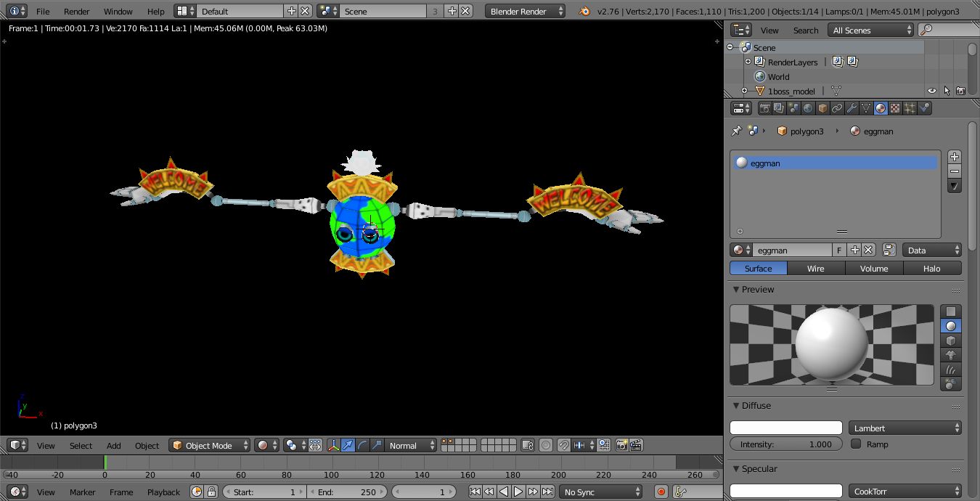The image size is (980, 501).
Task: Open the Blender Render engine dropdown
Action: click(526, 11)
